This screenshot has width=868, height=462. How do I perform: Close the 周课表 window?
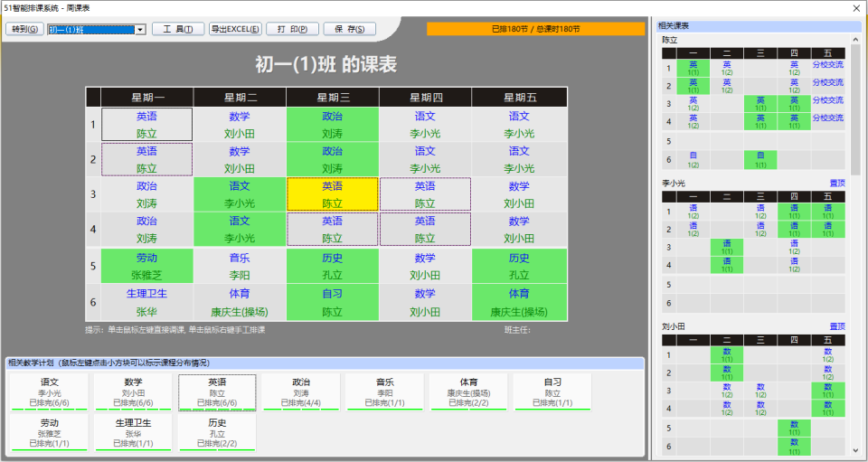pos(856,8)
